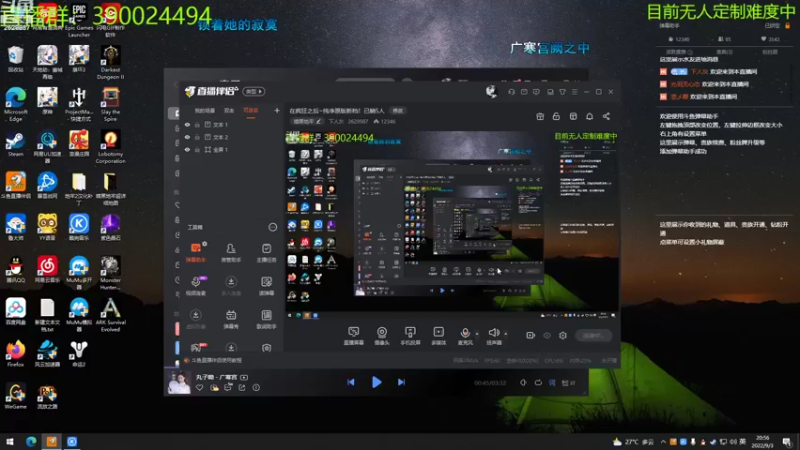Skip to next song
Viewport: 800px width, 450px height.
[401, 382]
